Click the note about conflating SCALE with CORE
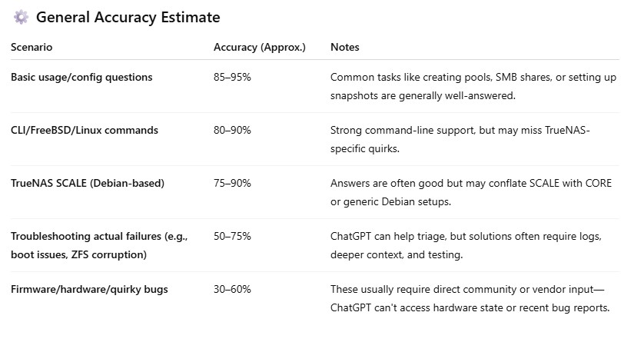Viewport: 644px width, 352px height. coord(471,192)
